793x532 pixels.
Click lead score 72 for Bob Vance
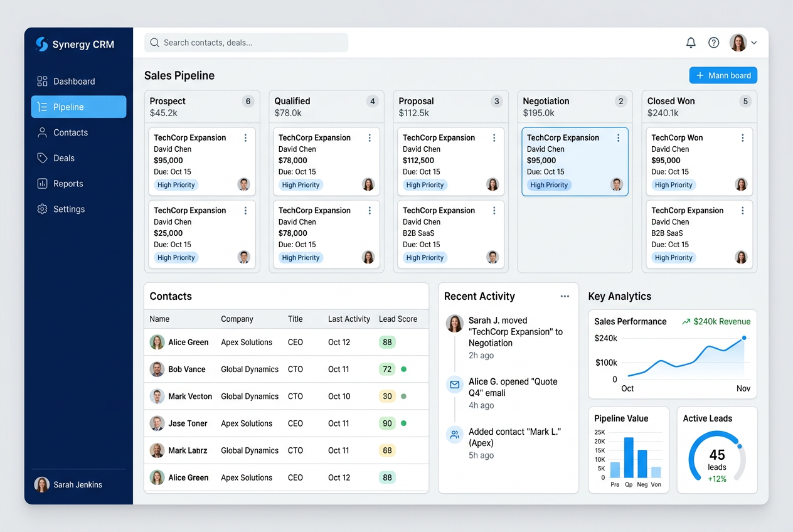pos(387,369)
